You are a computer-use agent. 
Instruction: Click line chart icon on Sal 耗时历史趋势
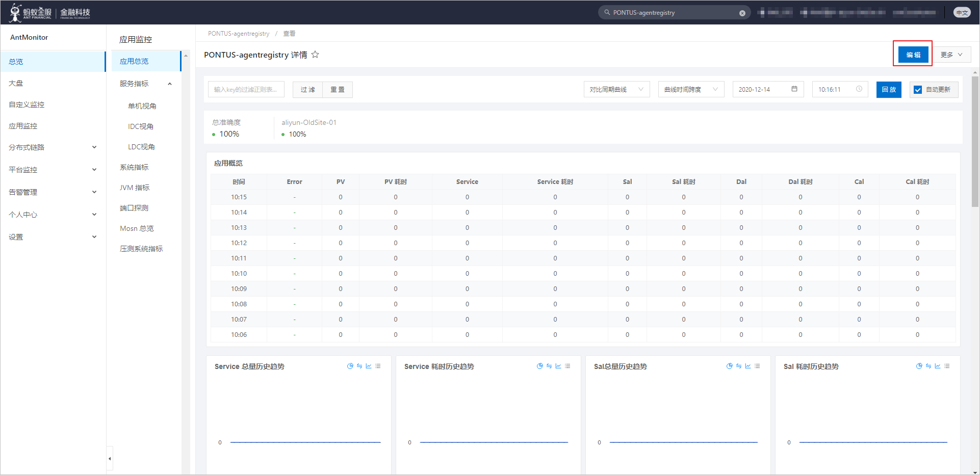[938, 366]
